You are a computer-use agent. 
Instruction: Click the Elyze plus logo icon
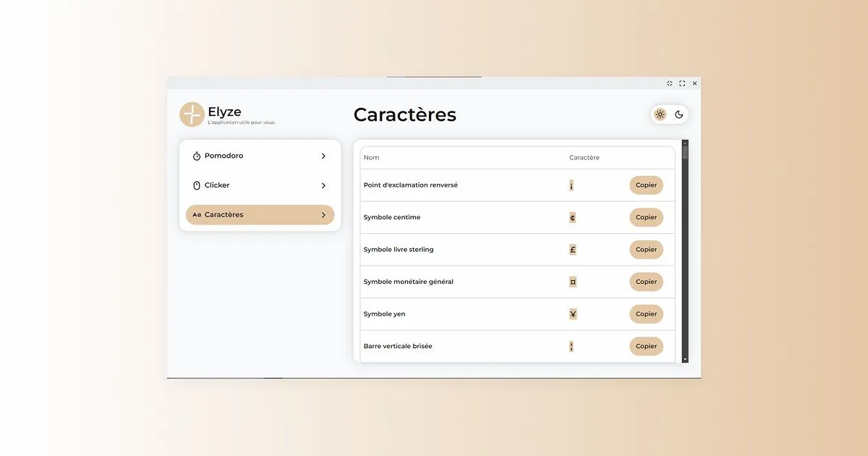pos(192,114)
